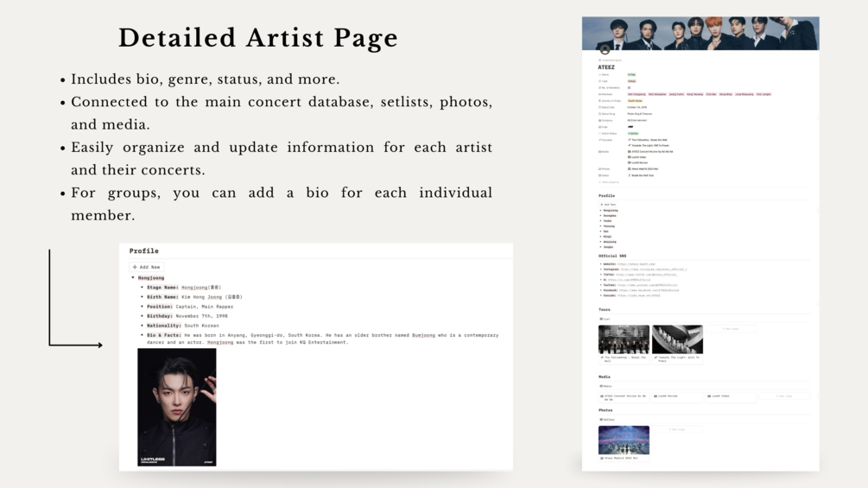Click New page button in Tours gallery
Viewport: 868px width, 488px height.
[731, 329]
